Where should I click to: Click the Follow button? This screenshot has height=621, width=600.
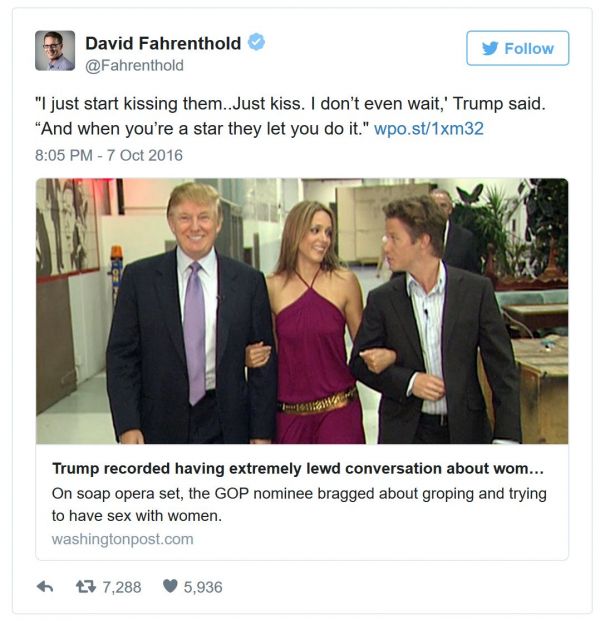pos(517,48)
